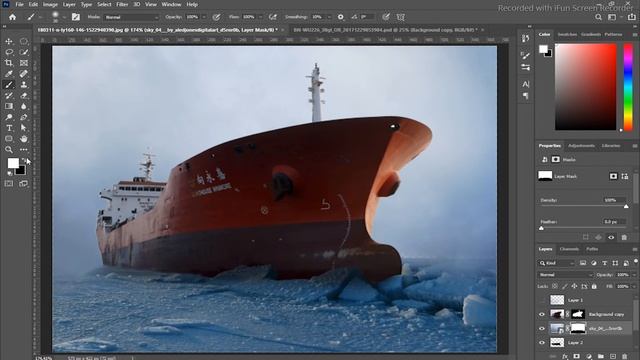Hide the sky_04 layer eye icon
Screen dimensions: 640x360
point(542,328)
